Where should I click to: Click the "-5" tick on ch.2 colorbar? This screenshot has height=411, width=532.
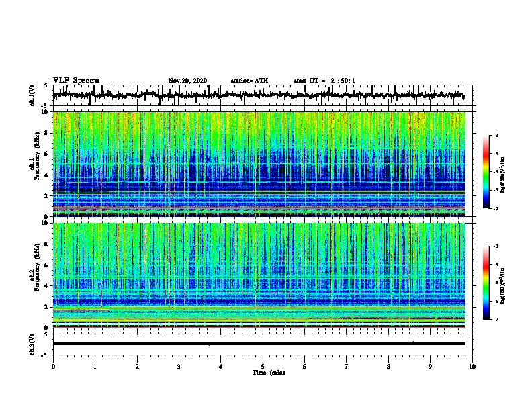(495, 283)
